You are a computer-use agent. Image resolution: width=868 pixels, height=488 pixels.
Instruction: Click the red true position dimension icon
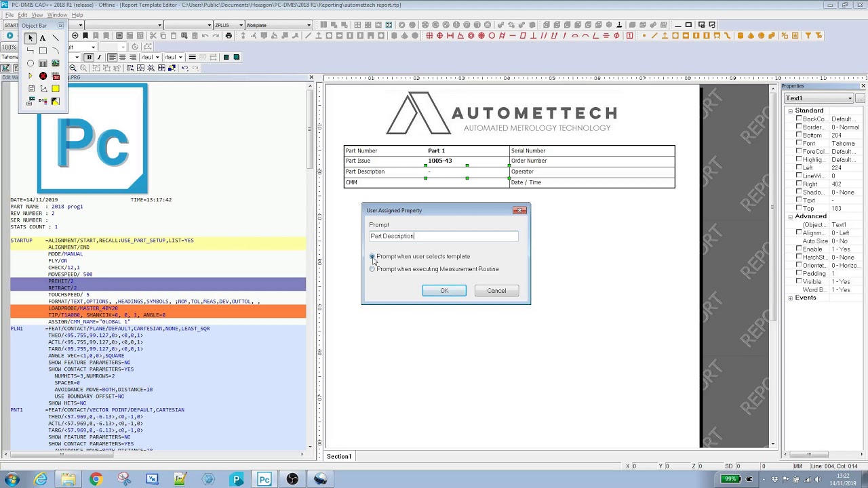440,35
